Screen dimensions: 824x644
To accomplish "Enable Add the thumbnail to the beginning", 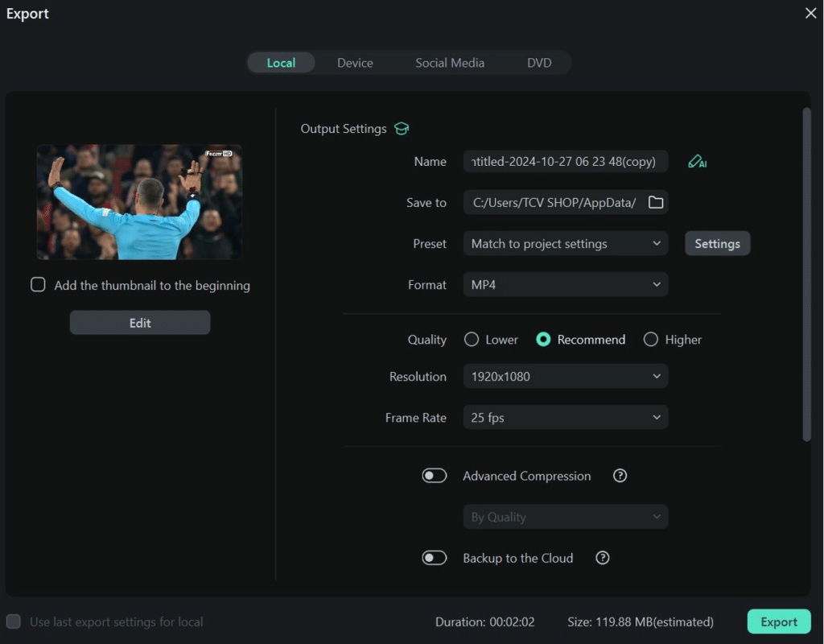I will click(38, 285).
